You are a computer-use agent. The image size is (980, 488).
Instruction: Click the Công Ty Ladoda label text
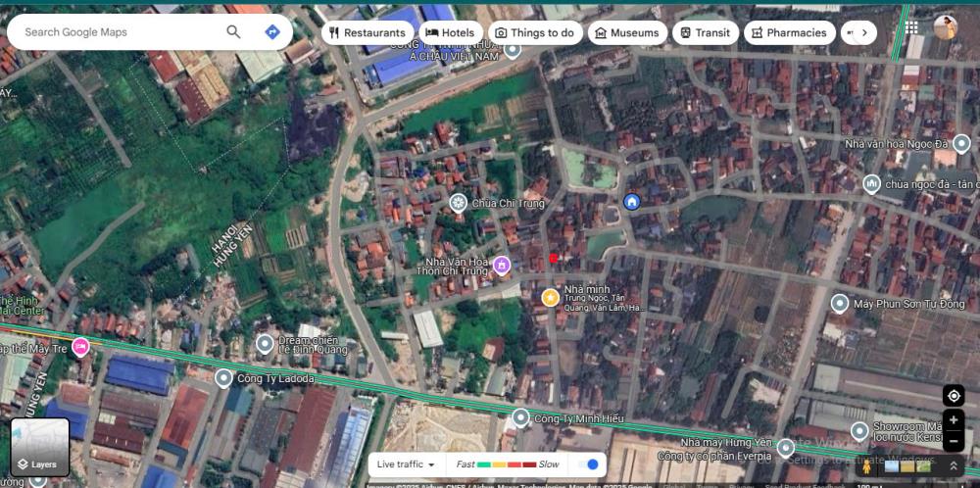pyautogui.click(x=275, y=378)
